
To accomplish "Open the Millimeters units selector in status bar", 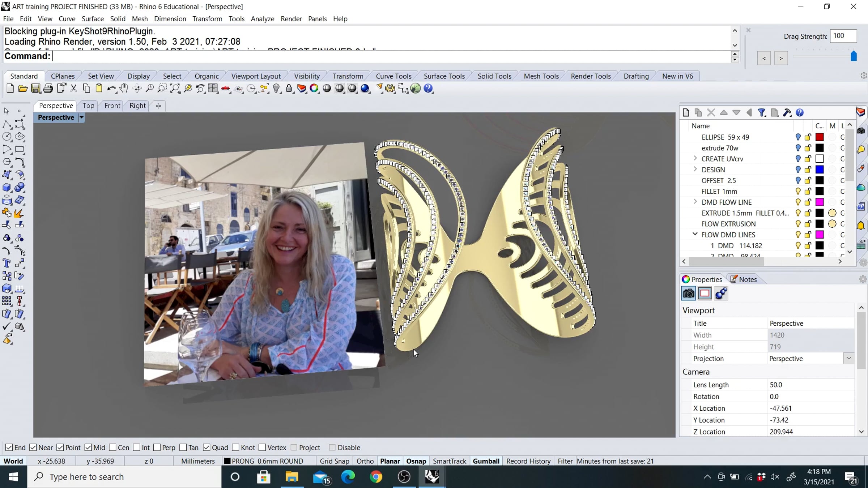I will [198, 461].
